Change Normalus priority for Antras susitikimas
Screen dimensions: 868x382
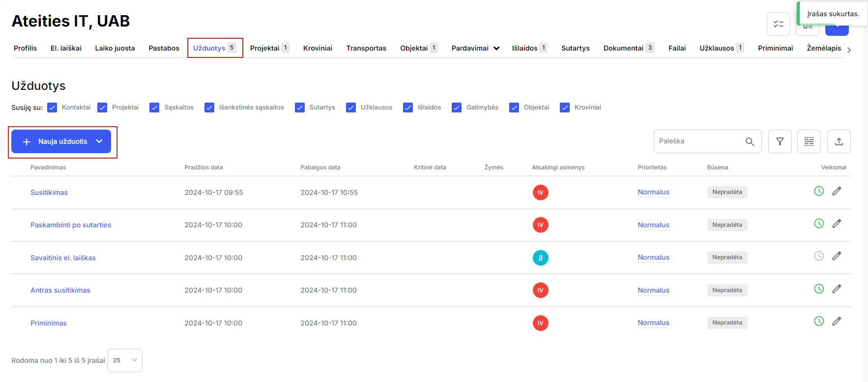point(653,290)
